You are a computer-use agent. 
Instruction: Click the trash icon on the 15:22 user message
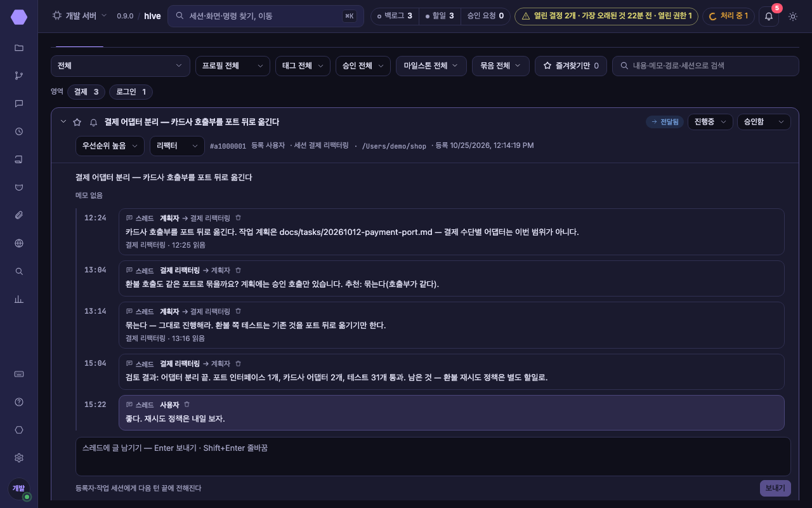(187, 404)
